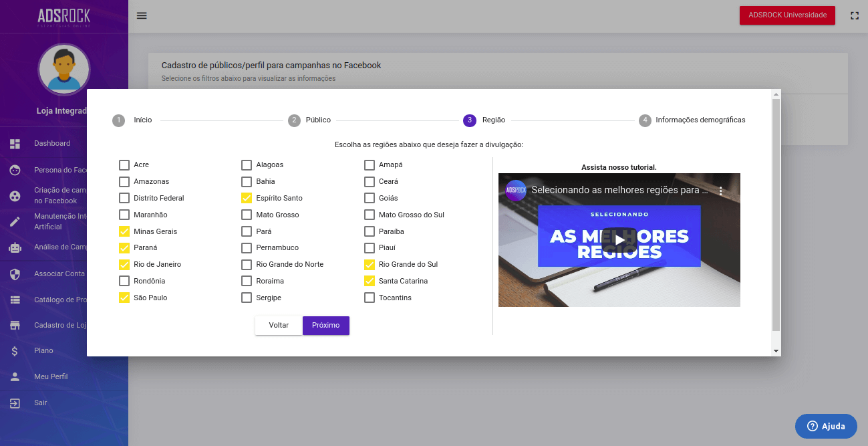This screenshot has width=868, height=446.
Task: Click the Voltar button
Action: pyautogui.click(x=279, y=326)
